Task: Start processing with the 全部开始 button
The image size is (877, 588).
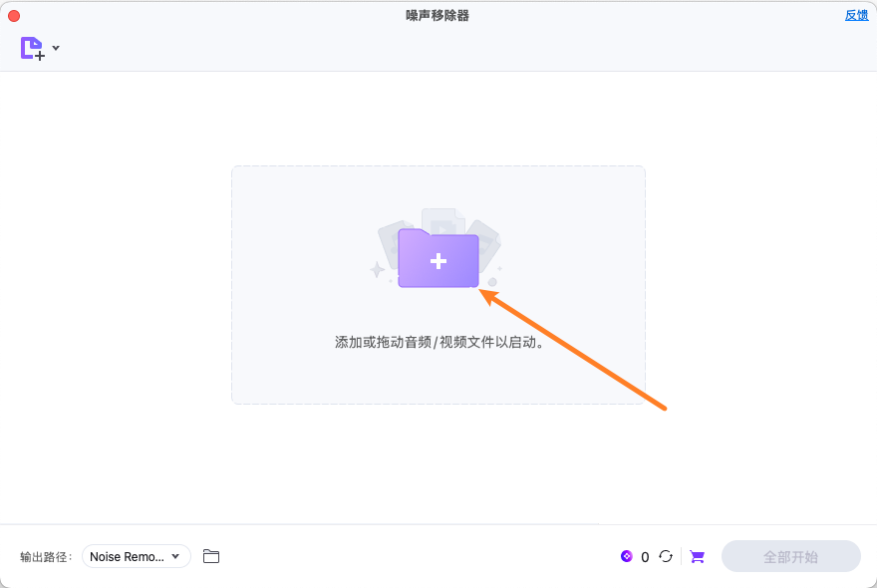Action: [x=790, y=556]
